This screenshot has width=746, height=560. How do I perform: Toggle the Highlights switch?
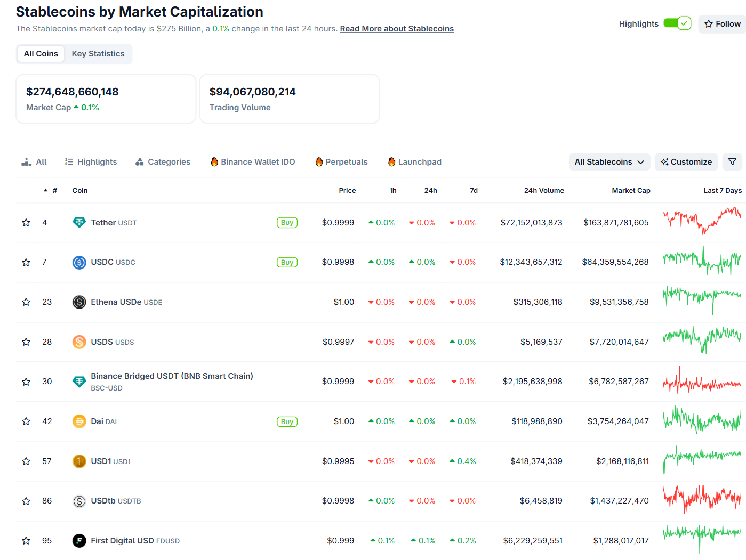[x=677, y=23]
